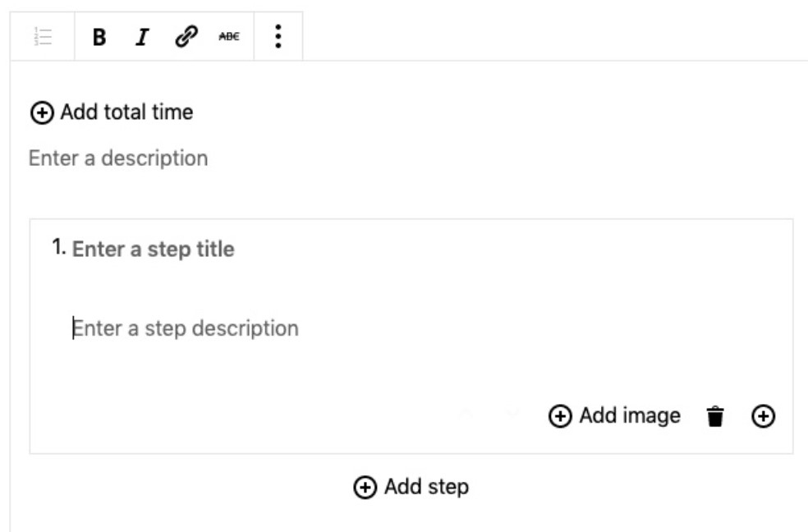Toggle bold formatting in the toolbar

click(99, 37)
